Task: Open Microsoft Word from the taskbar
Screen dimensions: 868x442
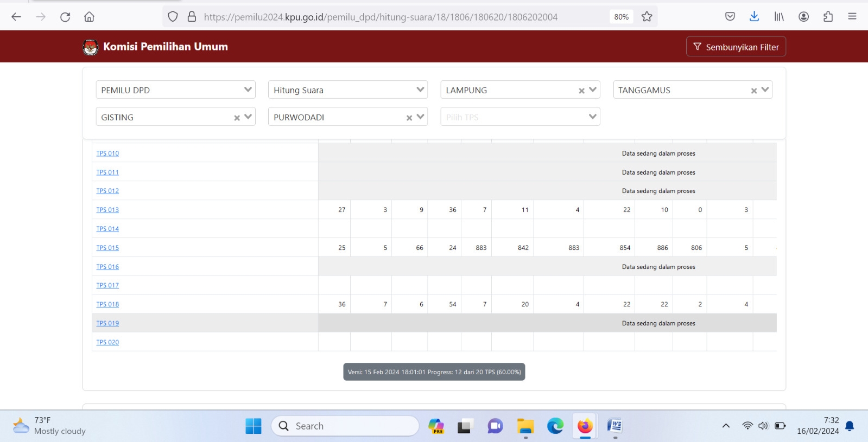Action: [614, 426]
